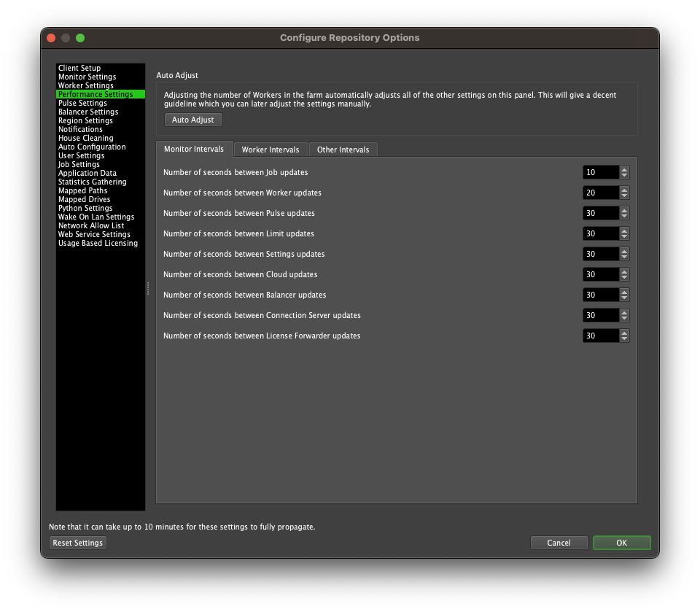Screen dimensions: 700x612
Task: Confirm settings with the OK button
Action: pos(621,543)
